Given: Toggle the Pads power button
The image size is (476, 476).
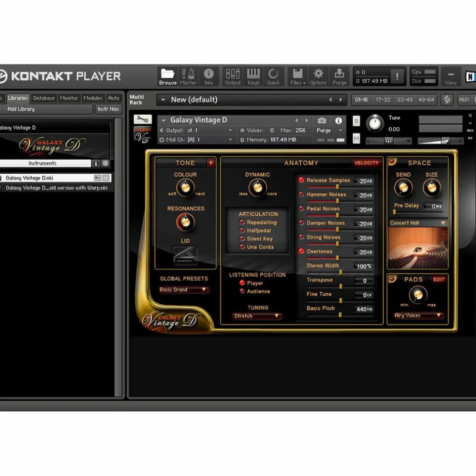Looking at the screenshot, I should click(392, 279).
